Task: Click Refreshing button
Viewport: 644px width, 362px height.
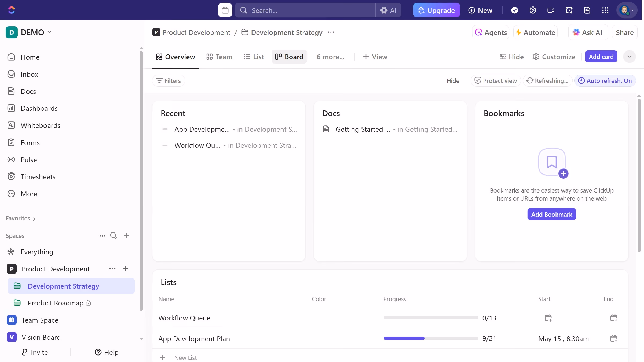Action: pyautogui.click(x=547, y=81)
